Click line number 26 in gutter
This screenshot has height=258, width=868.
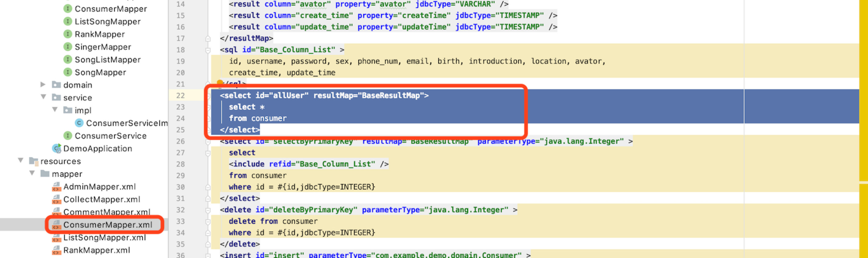pos(180,141)
